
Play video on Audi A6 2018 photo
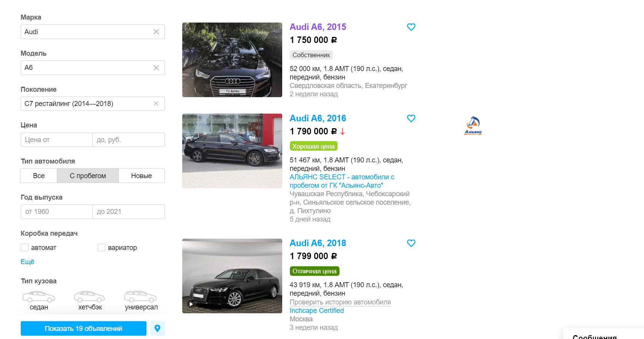coord(191,304)
